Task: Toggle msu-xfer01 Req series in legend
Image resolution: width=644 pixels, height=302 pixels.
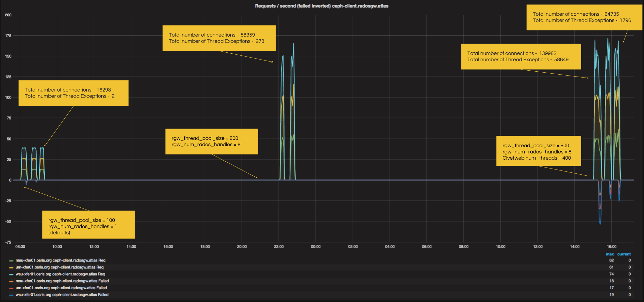Action: [60, 260]
